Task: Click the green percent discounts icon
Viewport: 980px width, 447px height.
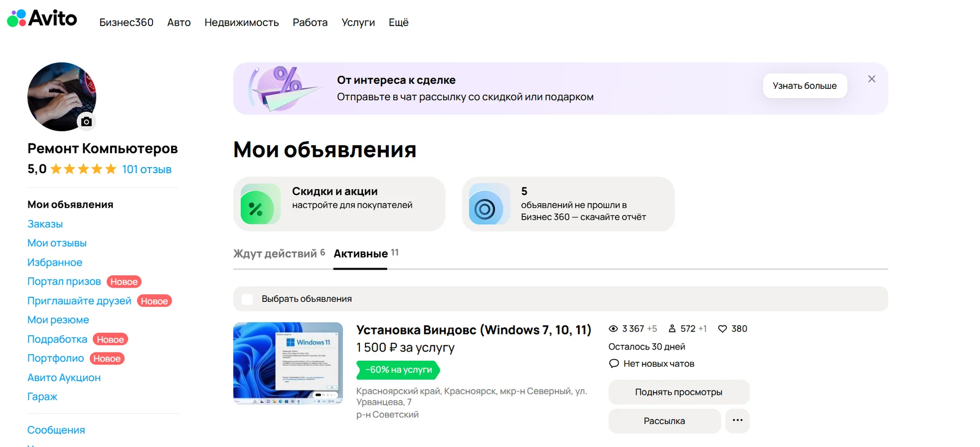Action: 260,204
